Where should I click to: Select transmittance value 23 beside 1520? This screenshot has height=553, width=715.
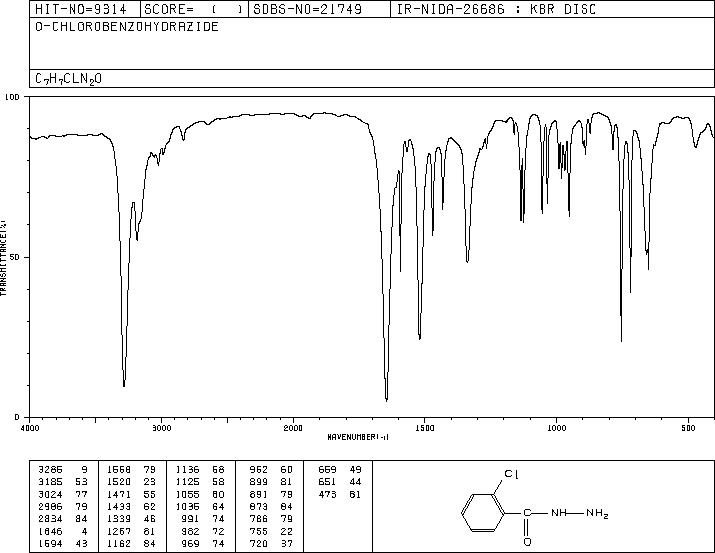point(150,482)
